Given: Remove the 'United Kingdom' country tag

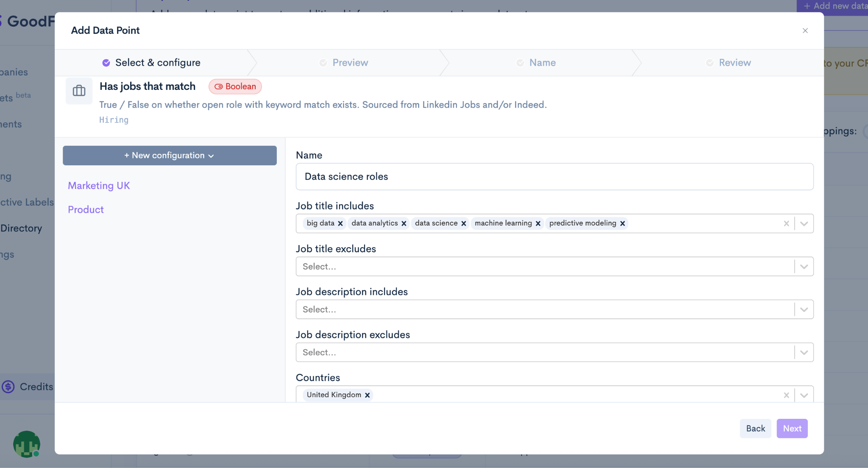Looking at the screenshot, I should coord(367,395).
